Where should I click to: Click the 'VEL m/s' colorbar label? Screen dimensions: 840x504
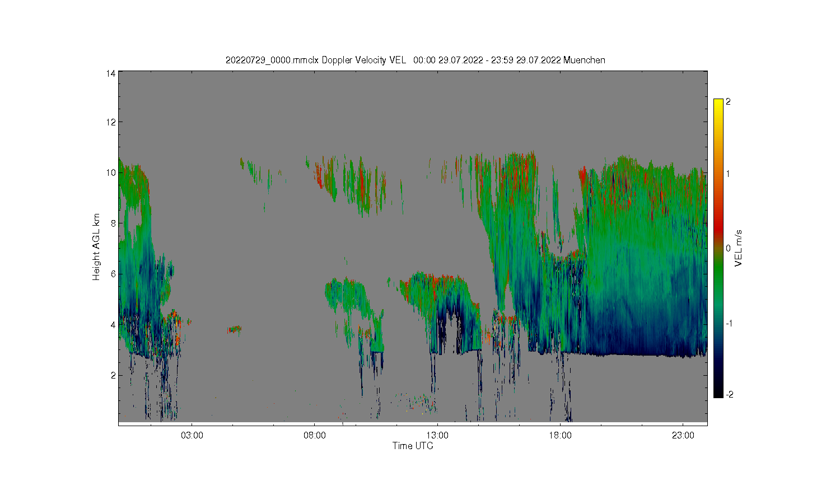tap(739, 248)
